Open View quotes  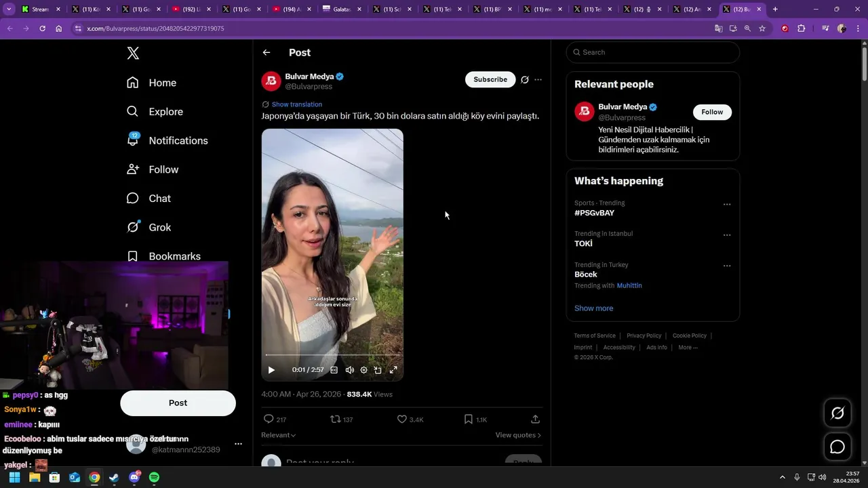[x=518, y=435]
